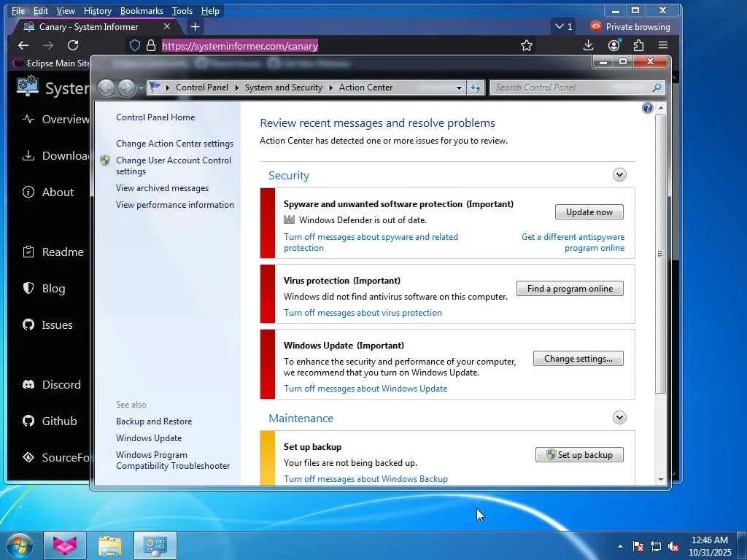This screenshot has height=560, width=747.
Task: Expand breadcrumb arrow after System and Security
Action: (x=331, y=87)
